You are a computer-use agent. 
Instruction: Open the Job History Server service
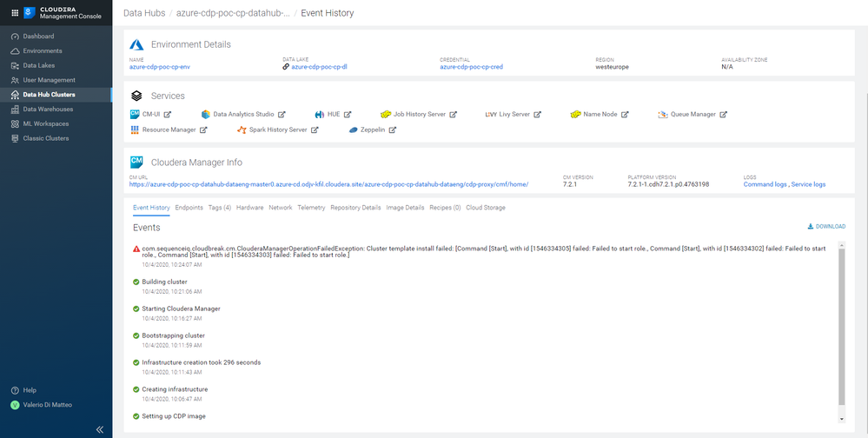click(x=420, y=115)
